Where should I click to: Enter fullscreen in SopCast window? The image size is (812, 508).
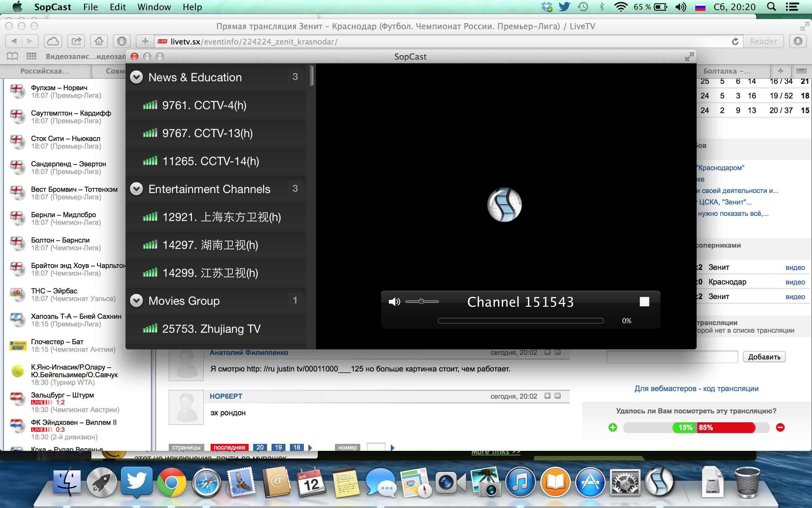coord(689,57)
